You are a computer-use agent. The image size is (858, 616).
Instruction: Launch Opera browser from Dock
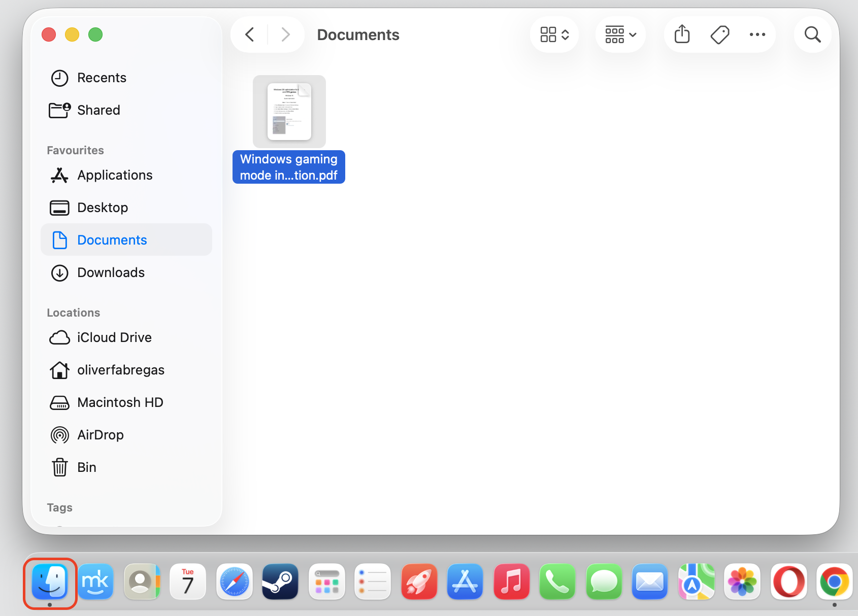788,581
